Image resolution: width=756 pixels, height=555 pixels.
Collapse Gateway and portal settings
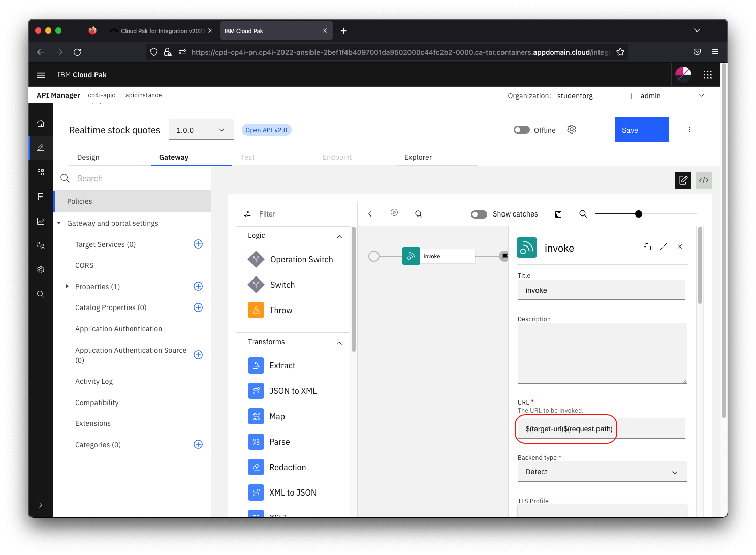[x=59, y=223]
